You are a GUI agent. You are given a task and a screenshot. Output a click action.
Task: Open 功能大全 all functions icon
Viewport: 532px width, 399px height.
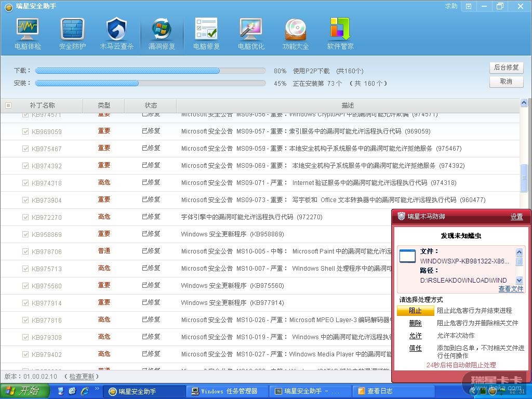[296, 34]
